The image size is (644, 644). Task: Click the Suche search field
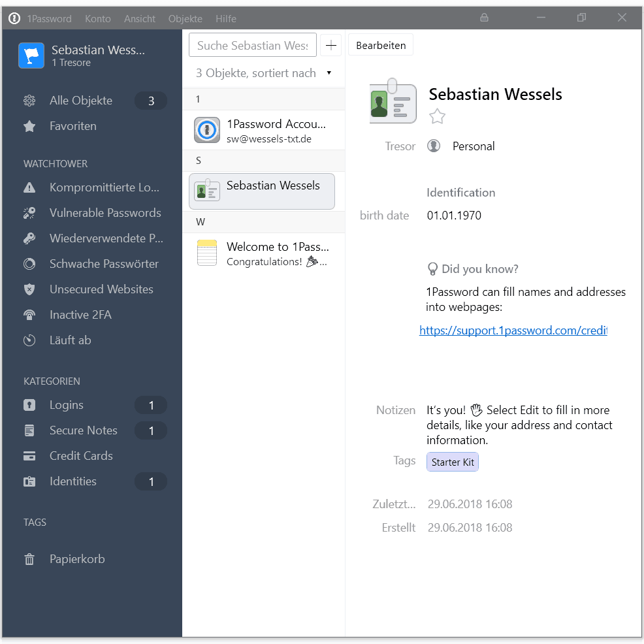(x=253, y=45)
